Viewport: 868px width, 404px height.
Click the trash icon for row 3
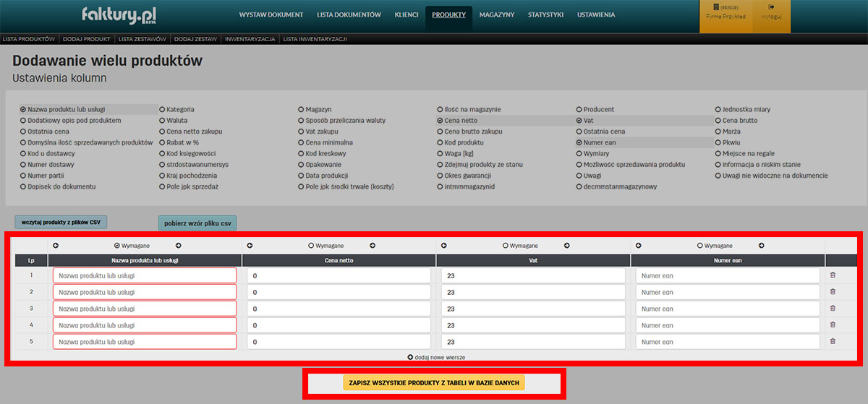pos(833,309)
